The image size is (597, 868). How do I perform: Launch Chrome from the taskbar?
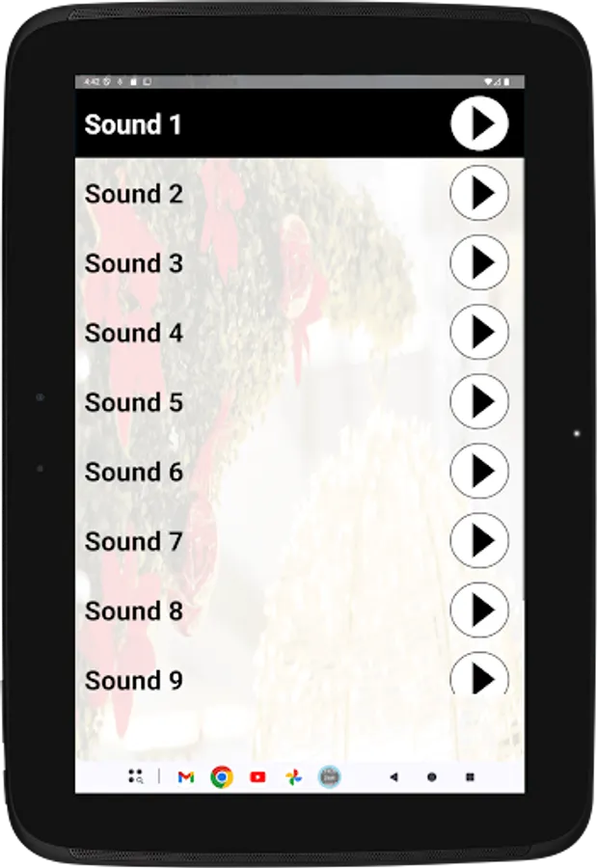point(222,777)
